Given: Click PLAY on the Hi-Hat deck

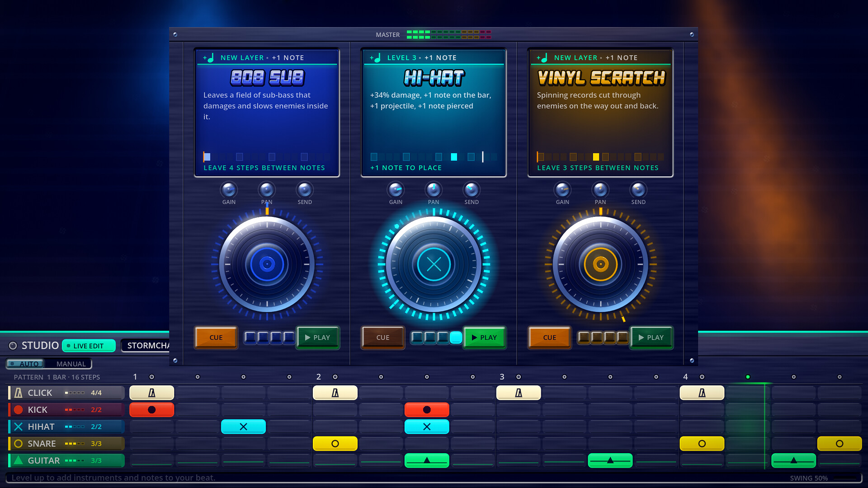Looking at the screenshot, I should pyautogui.click(x=485, y=338).
